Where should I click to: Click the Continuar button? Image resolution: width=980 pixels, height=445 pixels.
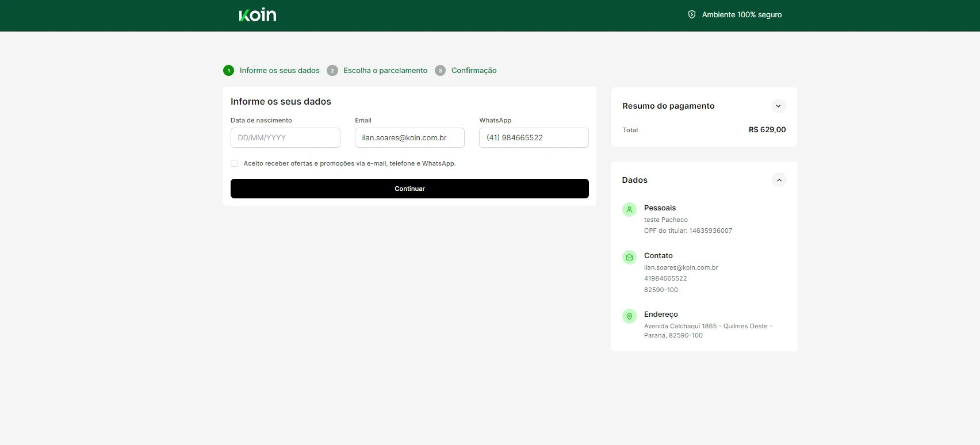tap(409, 189)
